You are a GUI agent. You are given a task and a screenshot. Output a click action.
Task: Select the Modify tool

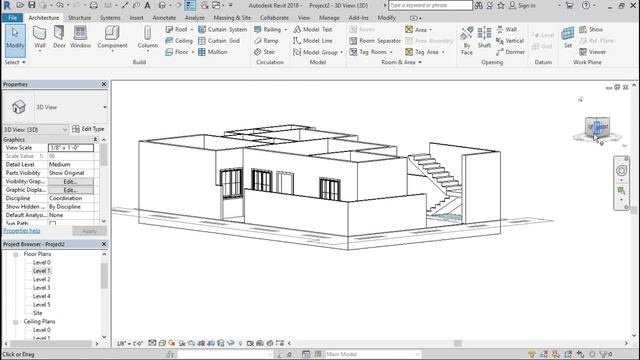[15, 40]
